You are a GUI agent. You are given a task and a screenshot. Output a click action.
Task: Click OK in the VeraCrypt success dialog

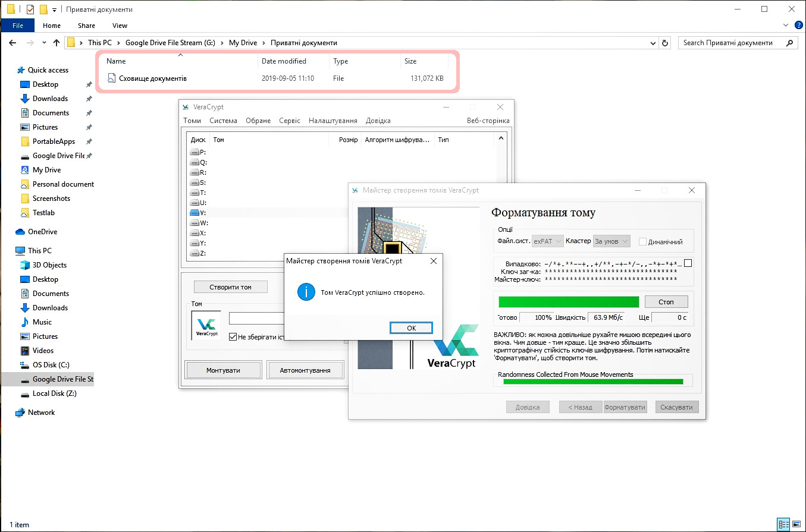pos(411,328)
